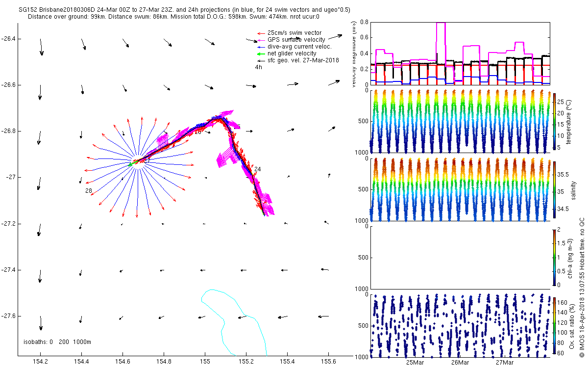This screenshot has height=368, width=588.
Task: Click the Ox. sat. ratio colorbar
Action: point(554,325)
